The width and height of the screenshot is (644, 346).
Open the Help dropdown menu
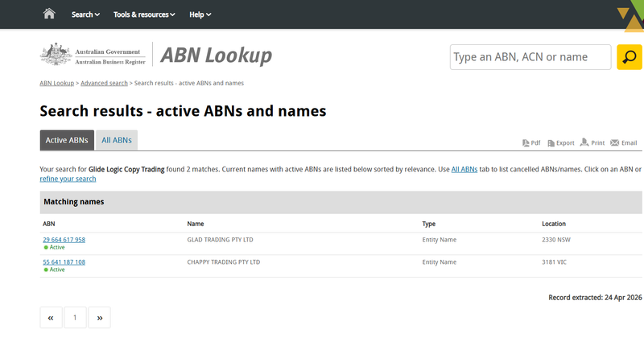(200, 14)
